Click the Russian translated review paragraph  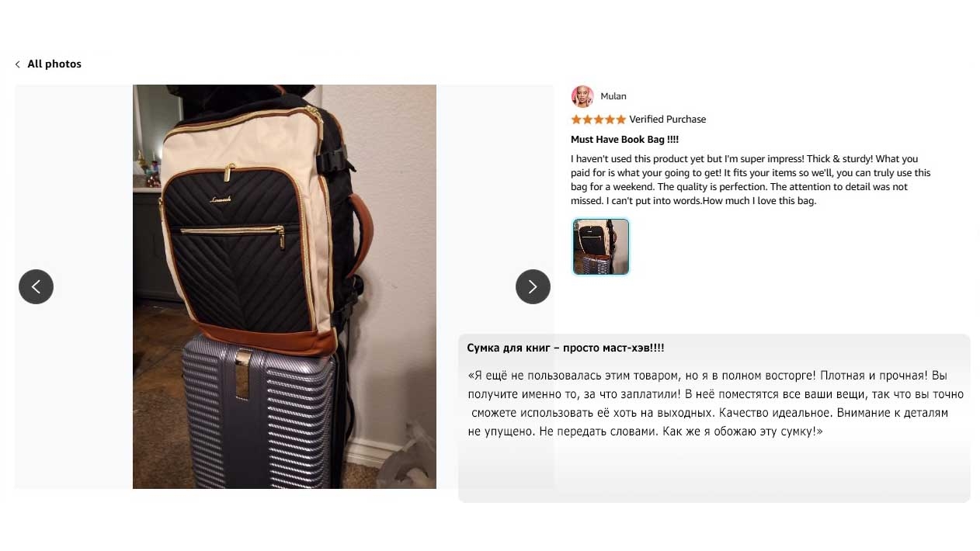(715, 403)
